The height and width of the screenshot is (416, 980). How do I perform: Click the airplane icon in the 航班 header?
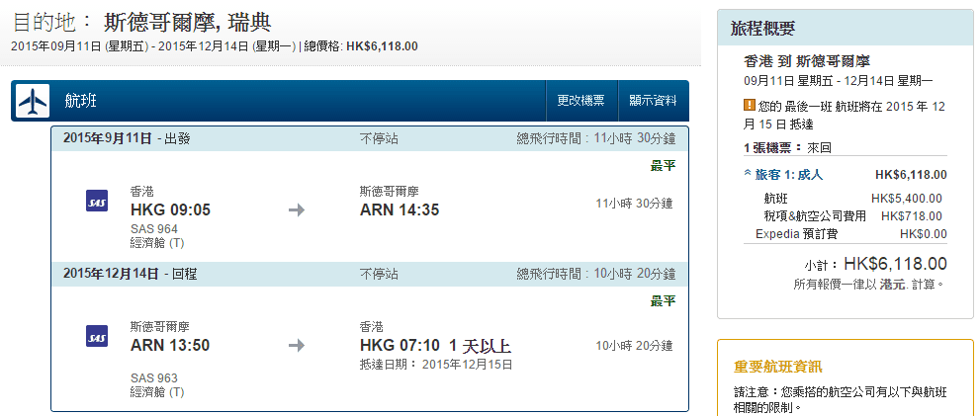click(34, 101)
